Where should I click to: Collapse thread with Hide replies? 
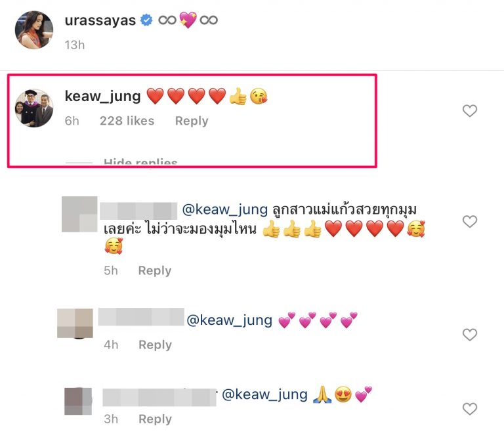pyautogui.click(x=140, y=161)
